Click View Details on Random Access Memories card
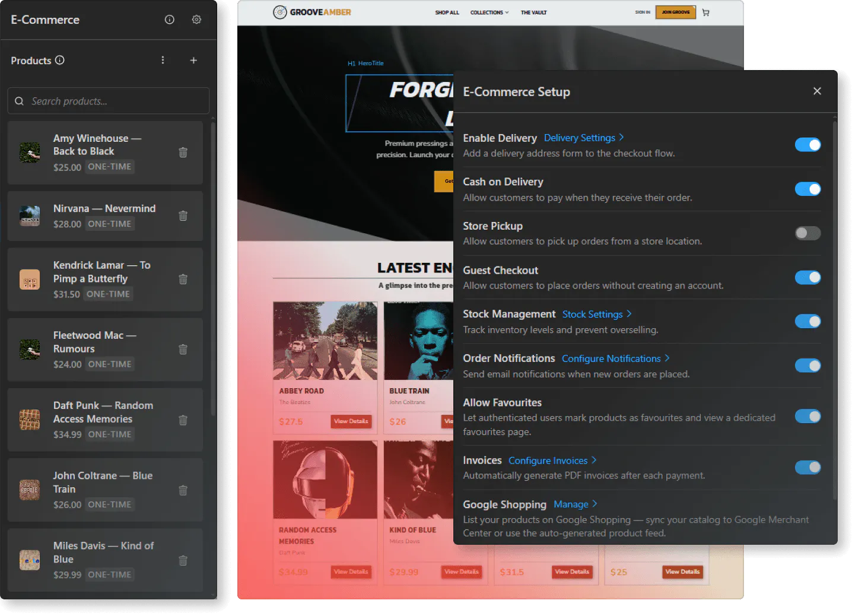Viewport: 852px width, 616px height. coord(351,572)
